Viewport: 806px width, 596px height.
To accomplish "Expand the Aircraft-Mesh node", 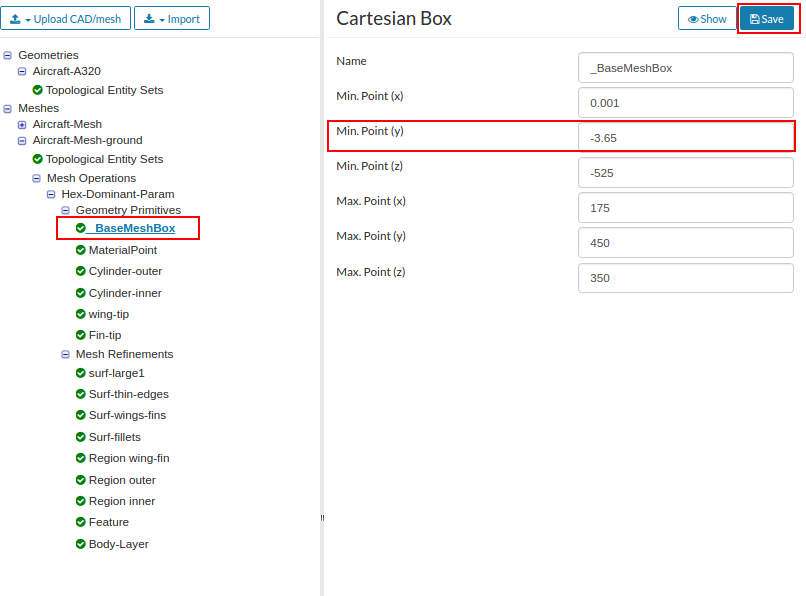I will [22, 124].
